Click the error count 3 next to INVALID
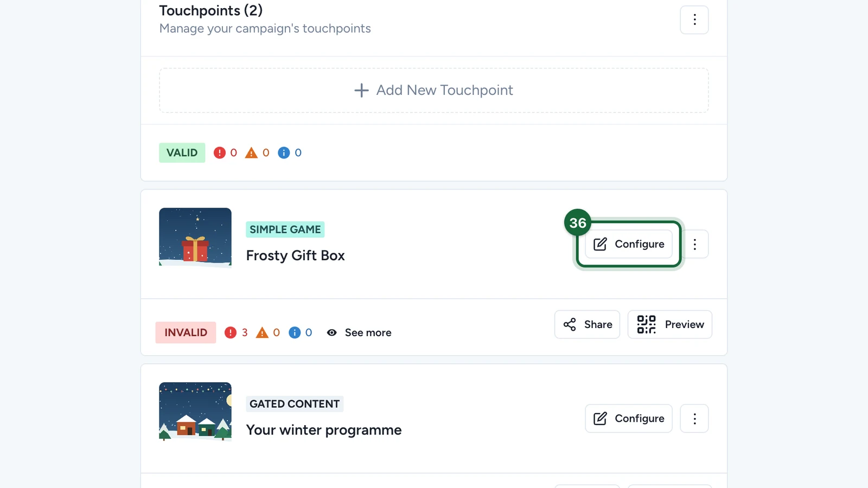Viewport: 868px width, 488px height. point(245,332)
